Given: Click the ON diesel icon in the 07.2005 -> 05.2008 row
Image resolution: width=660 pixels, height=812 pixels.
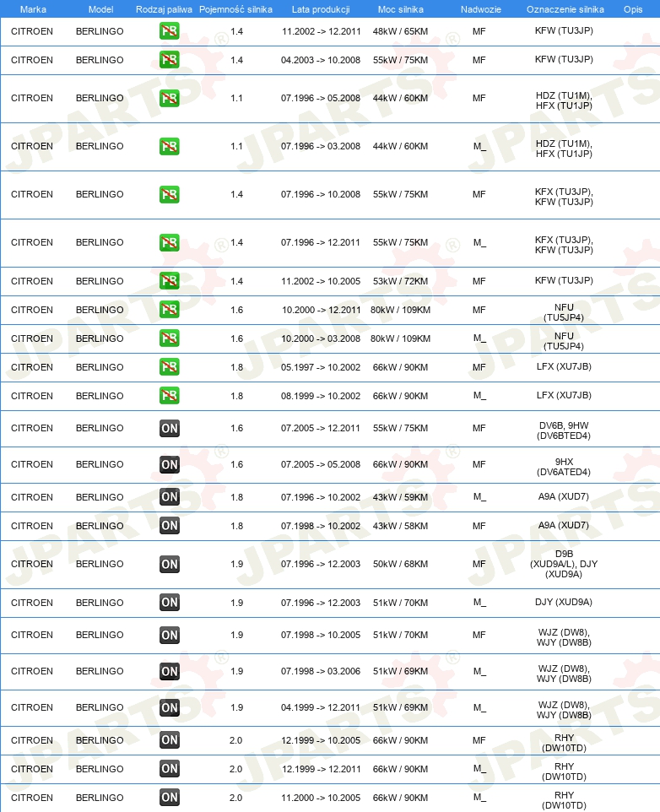Looking at the screenshot, I should click(x=170, y=464).
